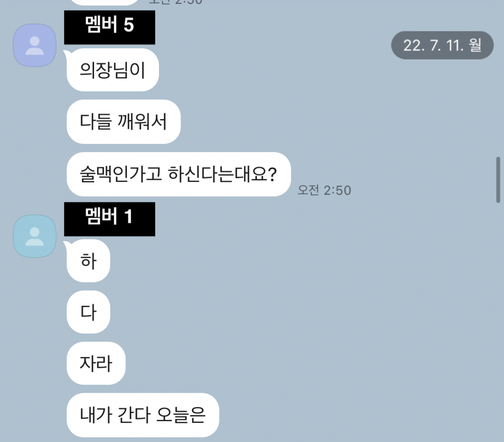This screenshot has width=504, height=442.
Task: Select the 멤버 5 name label
Action: click(109, 25)
